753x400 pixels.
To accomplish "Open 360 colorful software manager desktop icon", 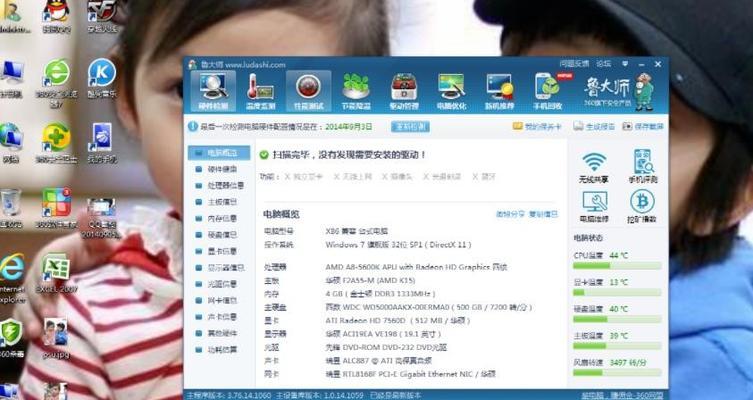I will [56, 207].
